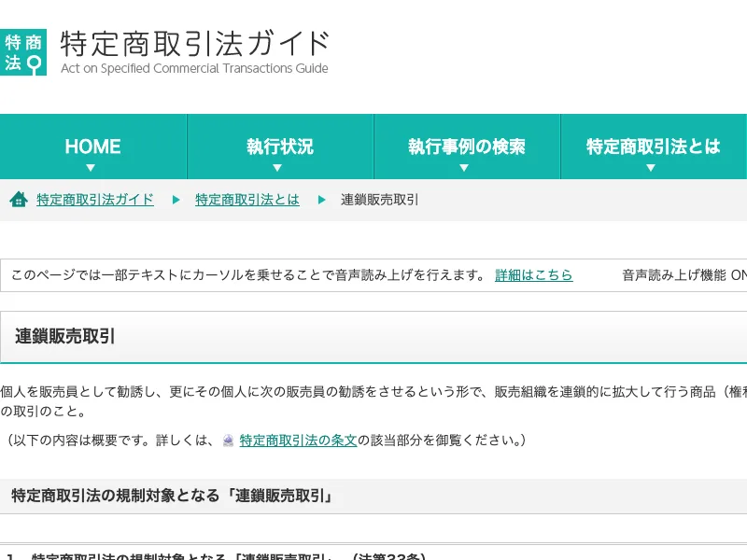Open the 特定商取引法とは menu
The width and height of the screenshot is (747, 560).
coord(654,147)
